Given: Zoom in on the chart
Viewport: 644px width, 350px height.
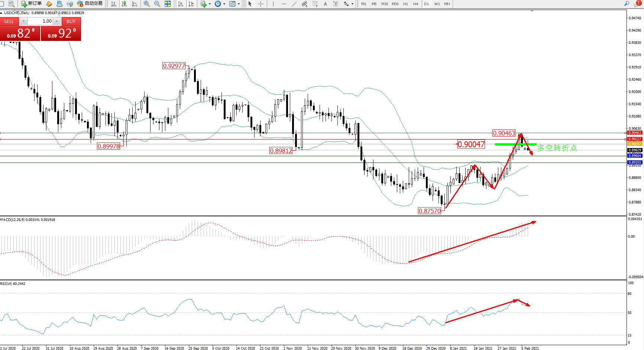Looking at the screenshot, I should click(147, 4).
